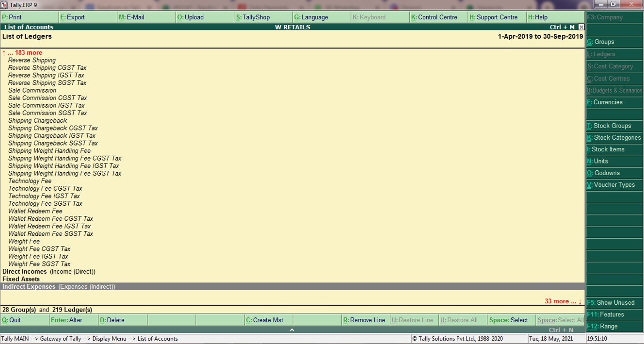The image size is (644, 344).
Task: Select the Technology Fee ledger
Action: click(x=30, y=181)
